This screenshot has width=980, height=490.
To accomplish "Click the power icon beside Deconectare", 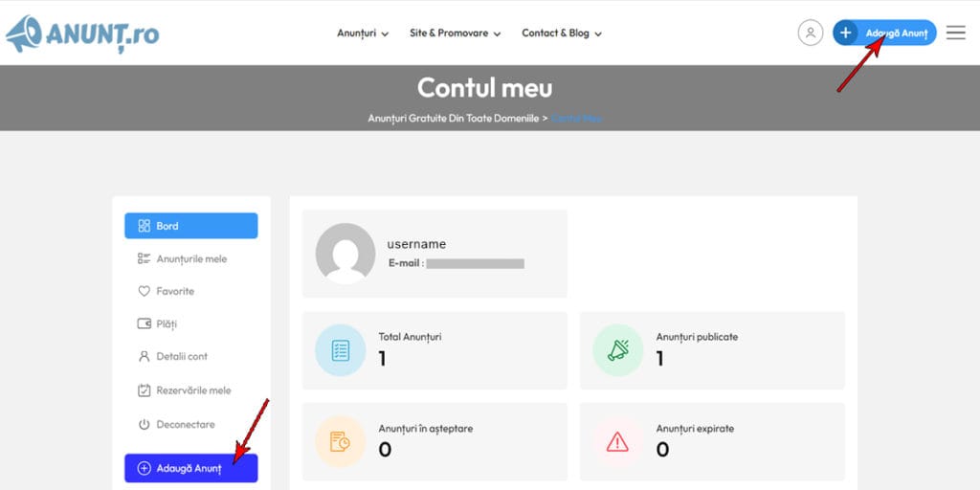I will tap(145, 424).
